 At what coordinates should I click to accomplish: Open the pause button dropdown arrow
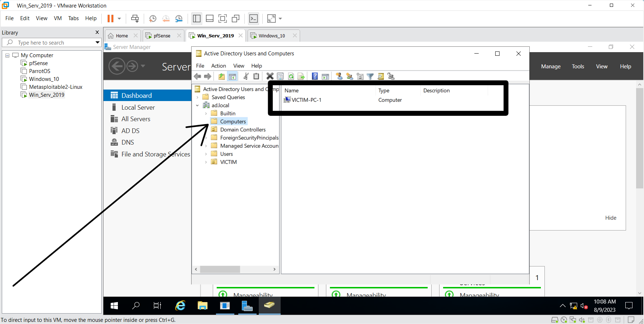pos(119,19)
